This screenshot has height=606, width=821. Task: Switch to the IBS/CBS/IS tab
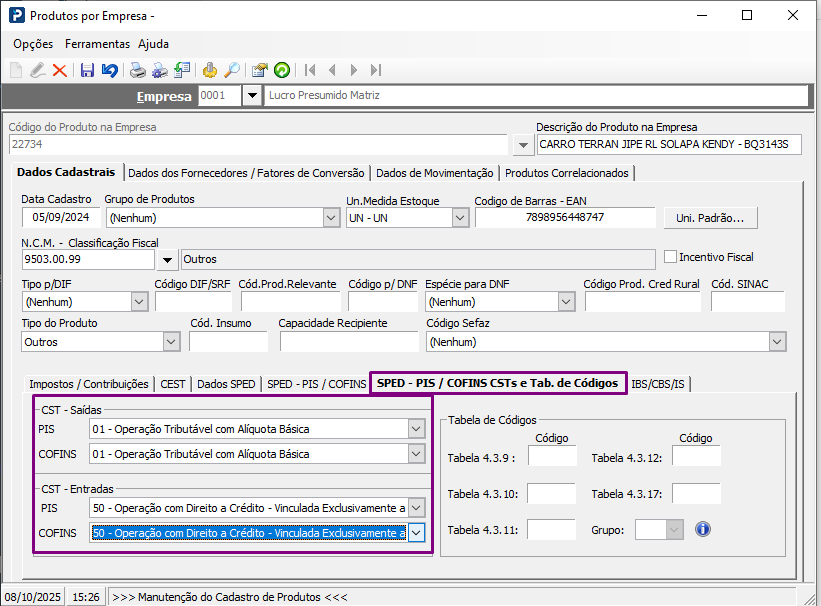click(x=659, y=384)
